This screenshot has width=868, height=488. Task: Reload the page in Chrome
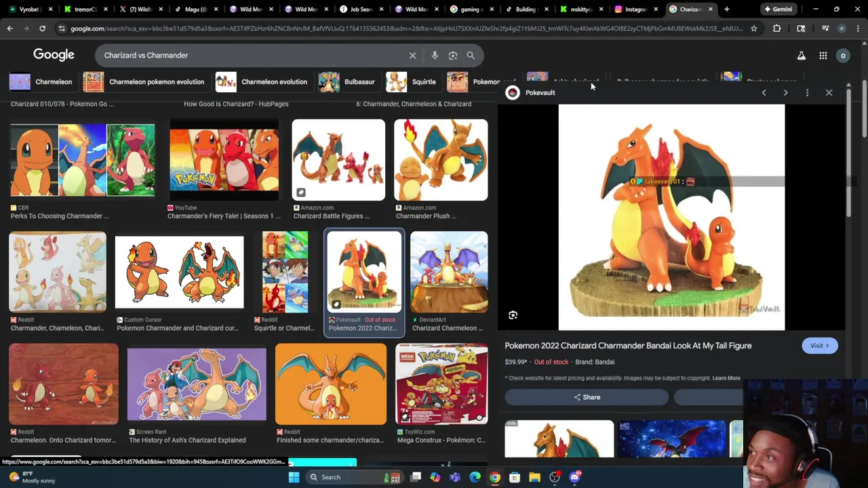coord(42,28)
